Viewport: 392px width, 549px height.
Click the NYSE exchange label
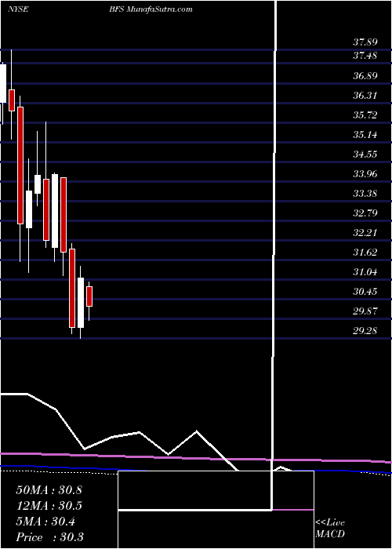[x=18, y=9]
